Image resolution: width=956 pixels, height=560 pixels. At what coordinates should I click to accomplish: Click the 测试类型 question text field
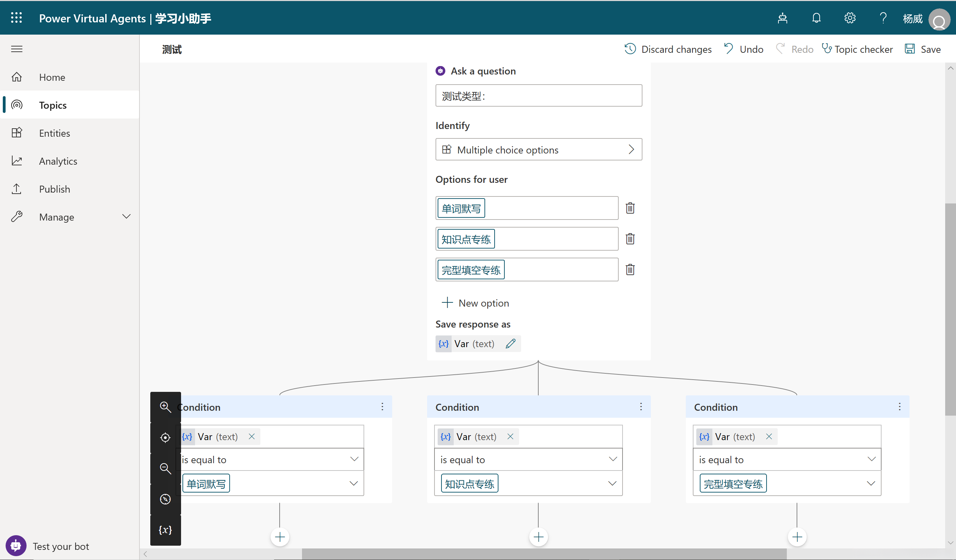pos(538,96)
